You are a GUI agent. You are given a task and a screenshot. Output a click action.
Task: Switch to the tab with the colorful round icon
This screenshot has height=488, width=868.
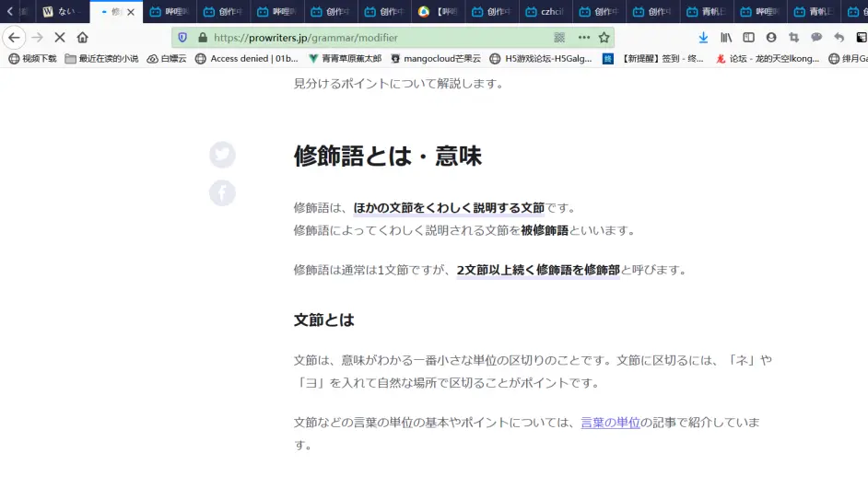point(438,12)
